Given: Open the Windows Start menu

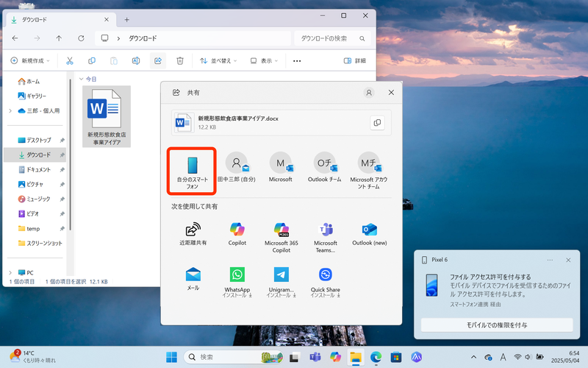Looking at the screenshot, I should (x=171, y=357).
